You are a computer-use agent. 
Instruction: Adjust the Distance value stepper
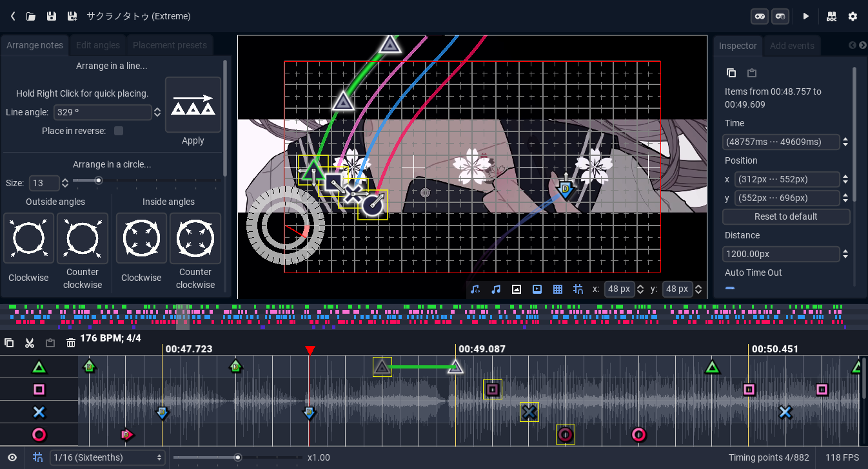coord(845,254)
